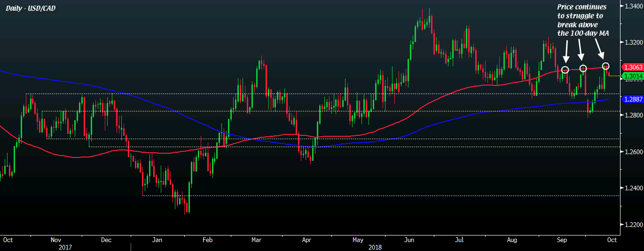The height and width of the screenshot is (251, 644).
Task: Click the 2018 year label
Action: [375, 246]
